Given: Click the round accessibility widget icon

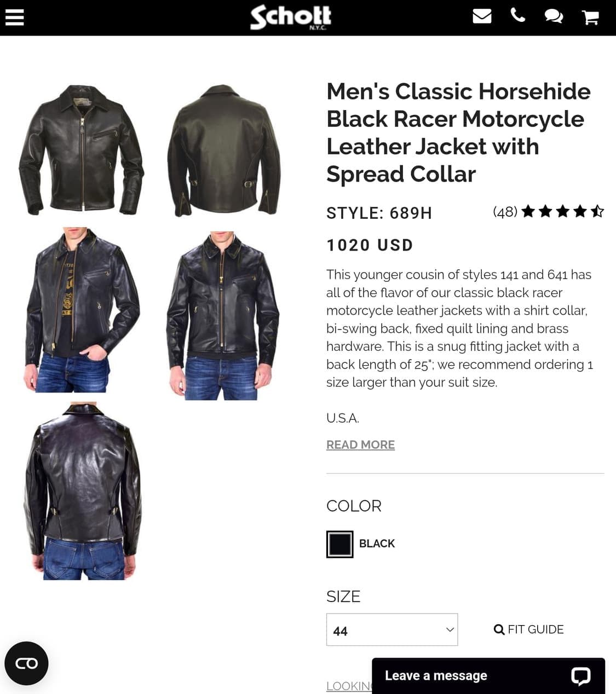Looking at the screenshot, I should pos(26,663).
